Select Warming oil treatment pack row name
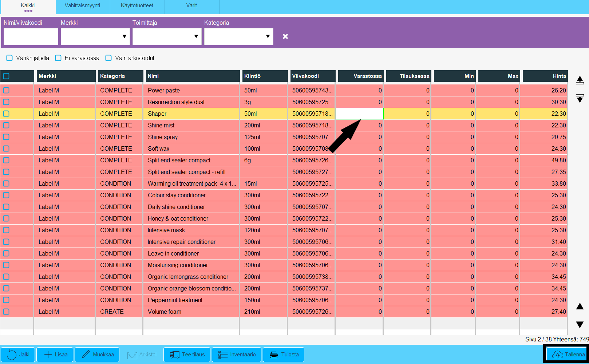Image resolution: width=589 pixels, height=364 pixels. (192, 183)
